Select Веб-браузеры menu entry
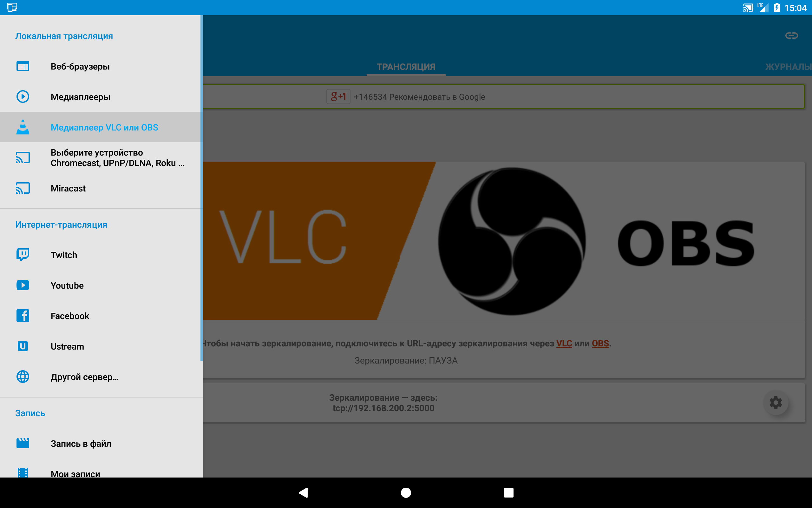812x508 pixels. point(101,67)
